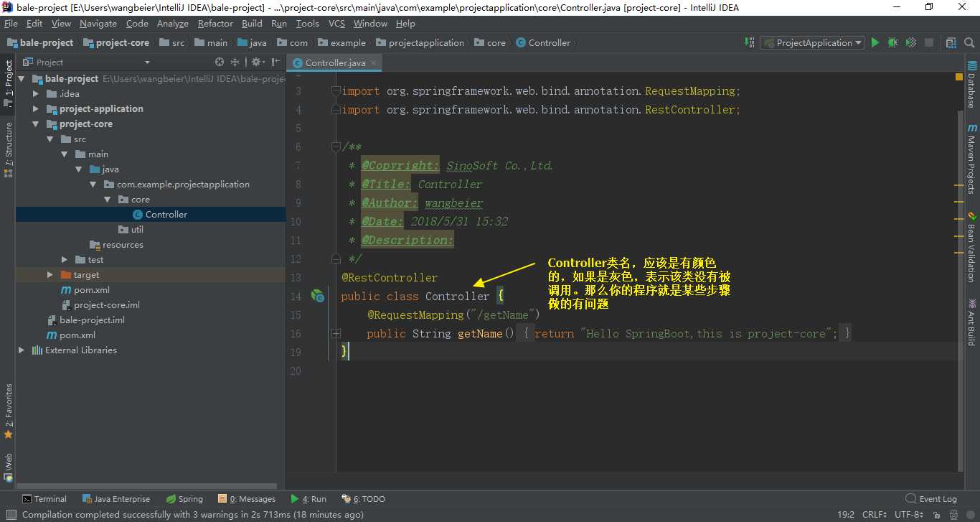Open the Spring tool window

click(184, 499)
